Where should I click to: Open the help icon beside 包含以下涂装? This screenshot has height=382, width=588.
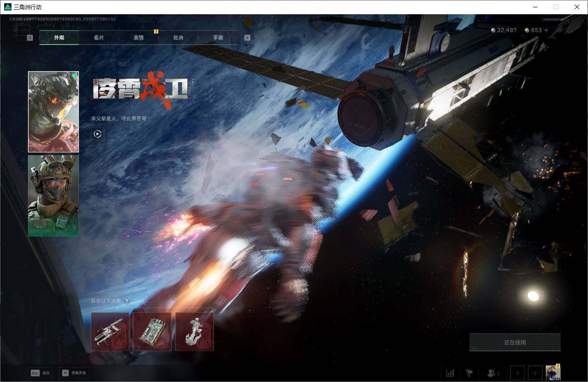(127, 301)
